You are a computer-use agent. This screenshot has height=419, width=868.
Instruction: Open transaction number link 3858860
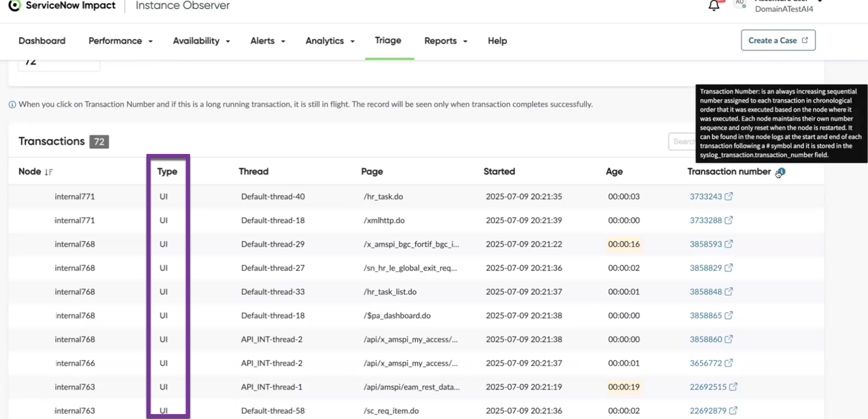(706, 339)
